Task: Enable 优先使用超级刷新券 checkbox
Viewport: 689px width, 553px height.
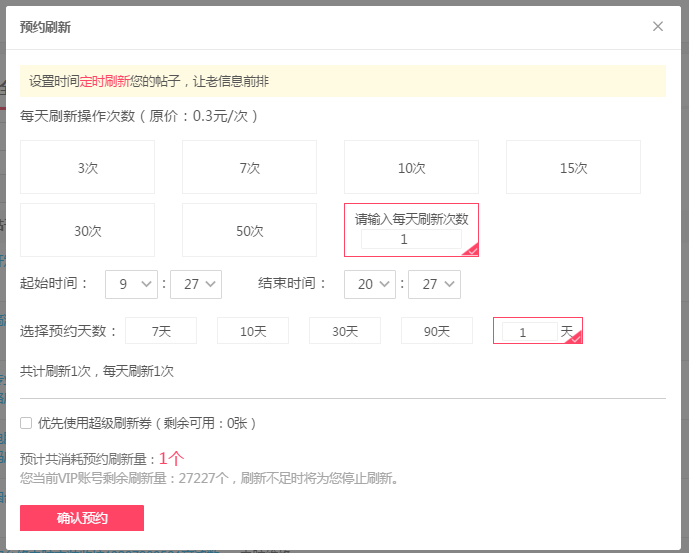Action: coord(26,423)
